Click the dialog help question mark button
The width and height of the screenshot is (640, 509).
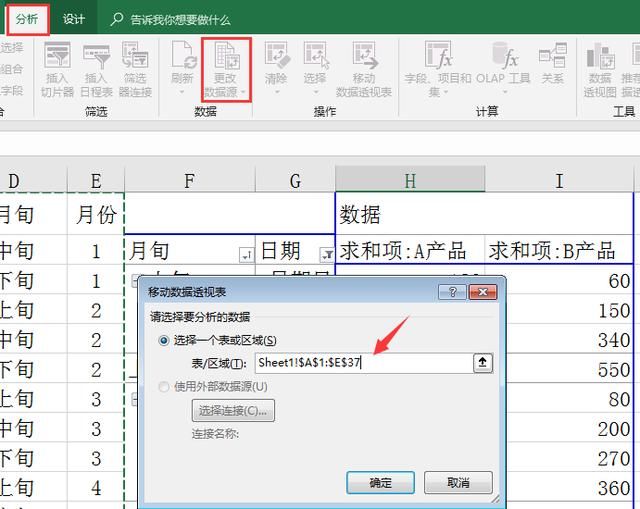[452, 292]
